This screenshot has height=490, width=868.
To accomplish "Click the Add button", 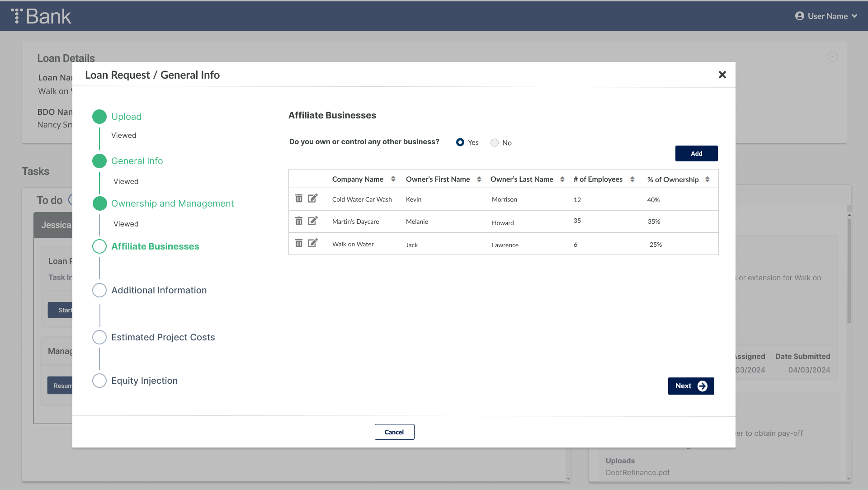I will pos(696,154).
